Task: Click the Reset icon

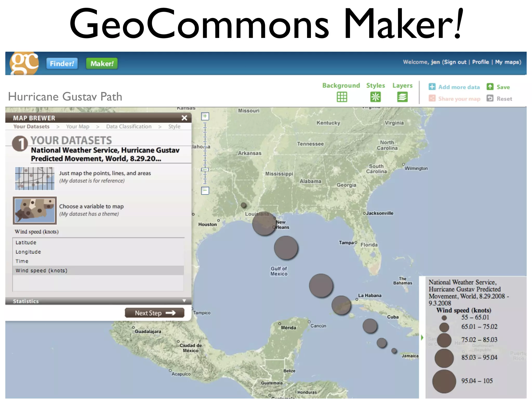Action: (490, 98)
